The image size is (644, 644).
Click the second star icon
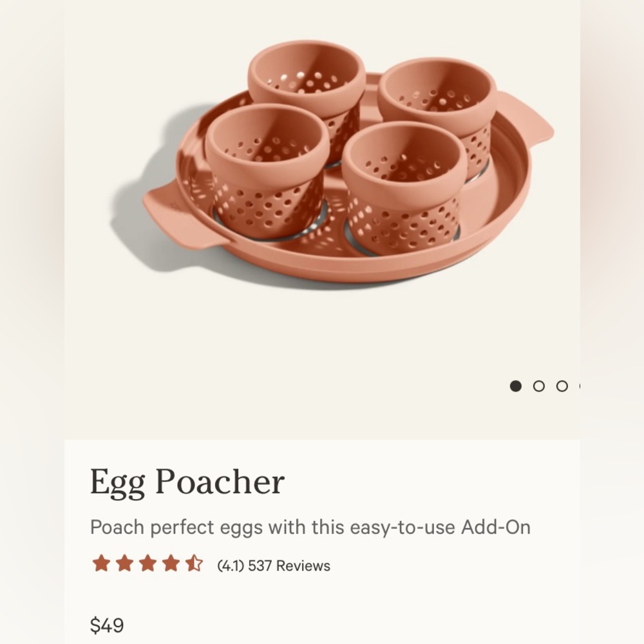pos(126,564)
